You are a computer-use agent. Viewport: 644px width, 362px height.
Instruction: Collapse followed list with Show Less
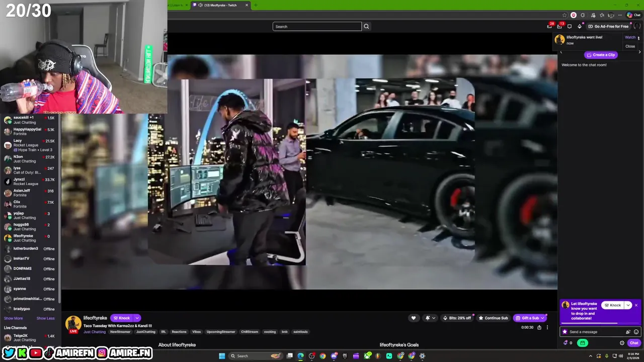45,318
